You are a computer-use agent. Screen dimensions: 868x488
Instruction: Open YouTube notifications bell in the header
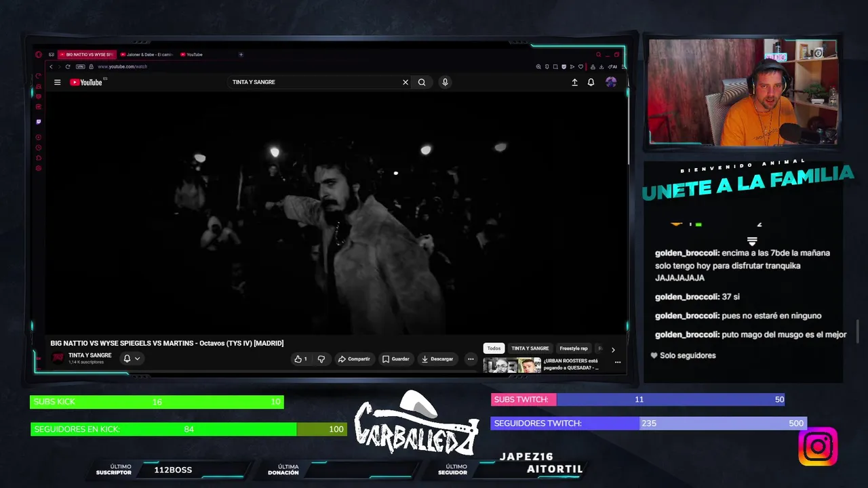pos(591,82)
